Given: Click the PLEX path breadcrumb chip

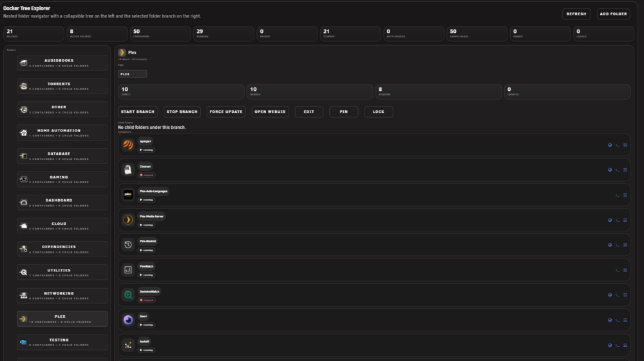Looking at the screenshot, I should 132,74.
